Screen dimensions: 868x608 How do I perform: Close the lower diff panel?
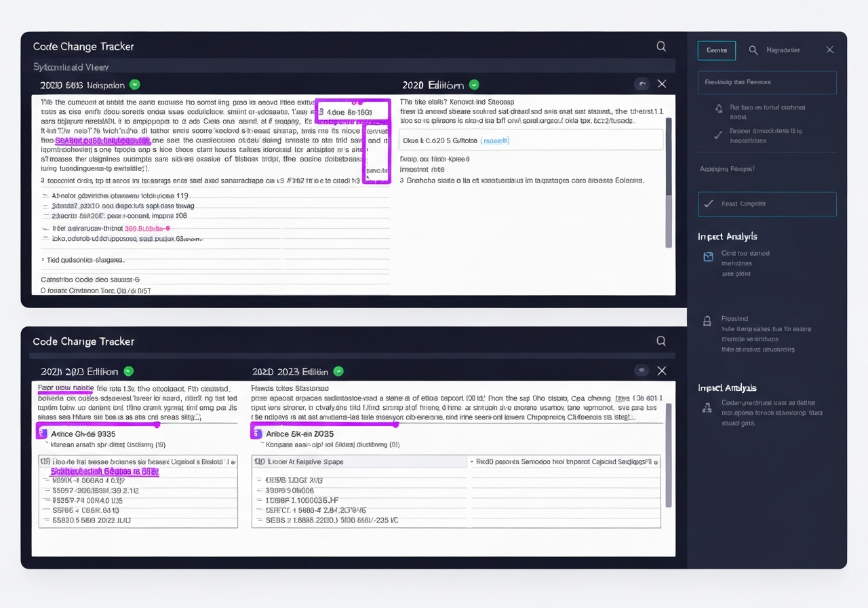click(662, 370)
